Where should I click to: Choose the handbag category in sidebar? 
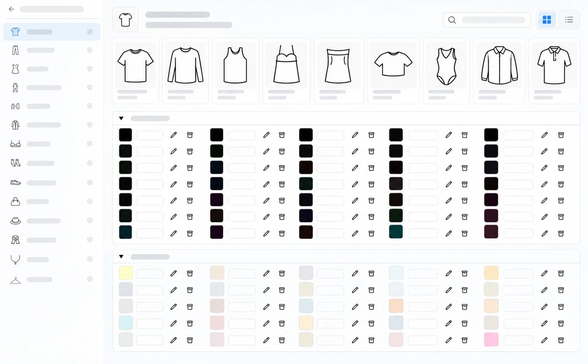point(52,201)
